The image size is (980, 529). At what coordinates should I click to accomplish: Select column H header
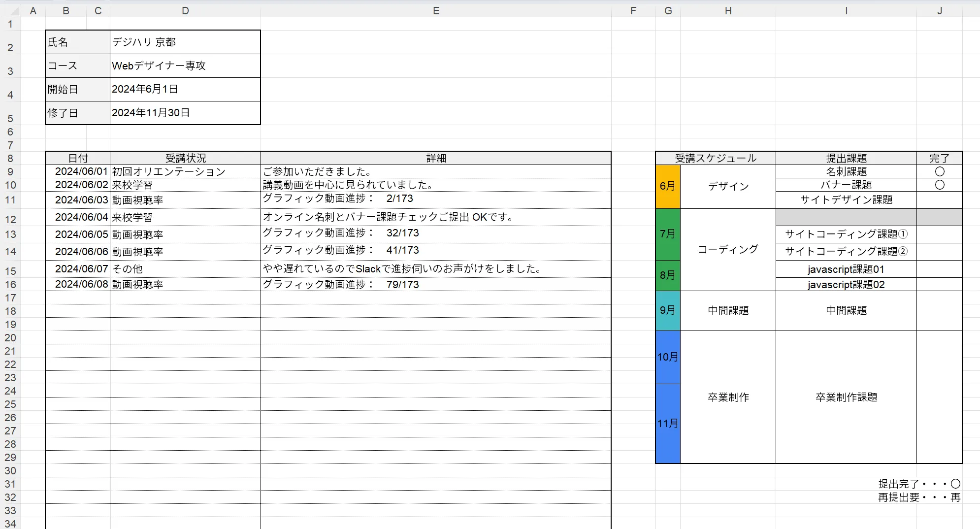click(728, 11)
